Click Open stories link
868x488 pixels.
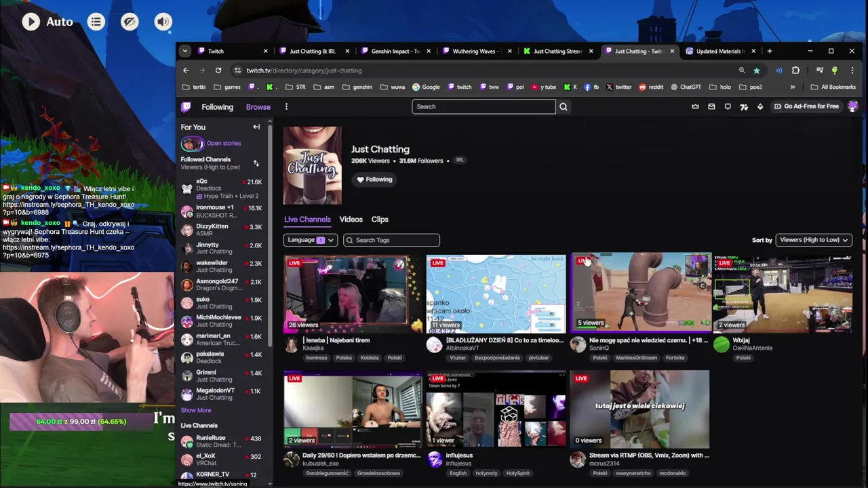(224, 144)
